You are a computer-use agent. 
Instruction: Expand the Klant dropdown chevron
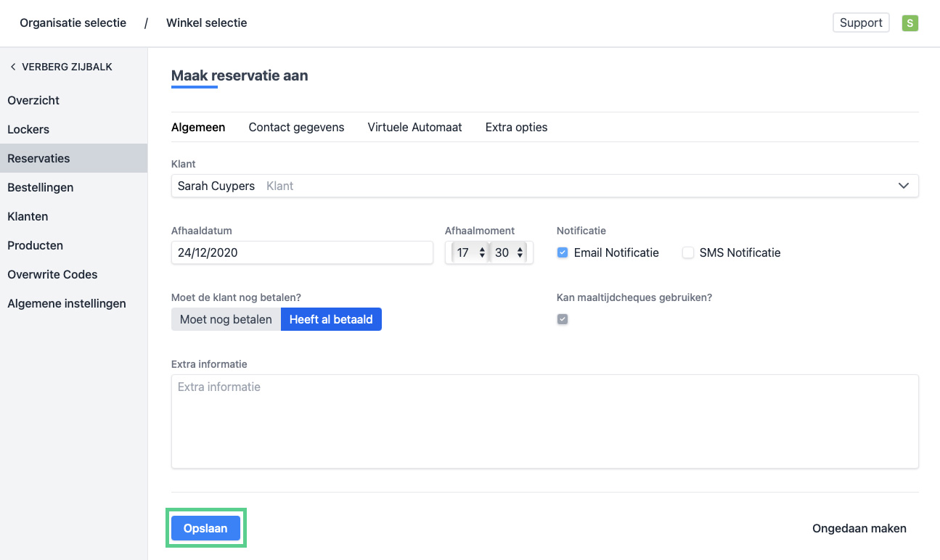point(903,186)
